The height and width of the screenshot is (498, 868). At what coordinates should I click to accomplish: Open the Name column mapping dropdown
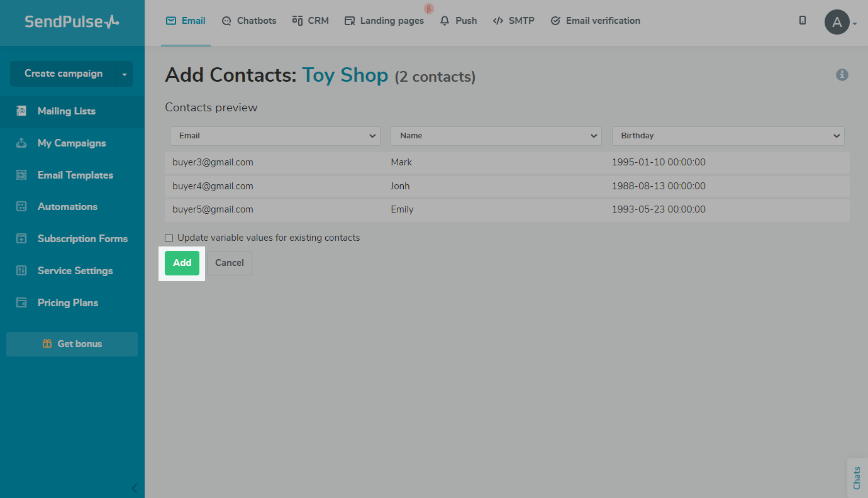(x=496, y=136)
